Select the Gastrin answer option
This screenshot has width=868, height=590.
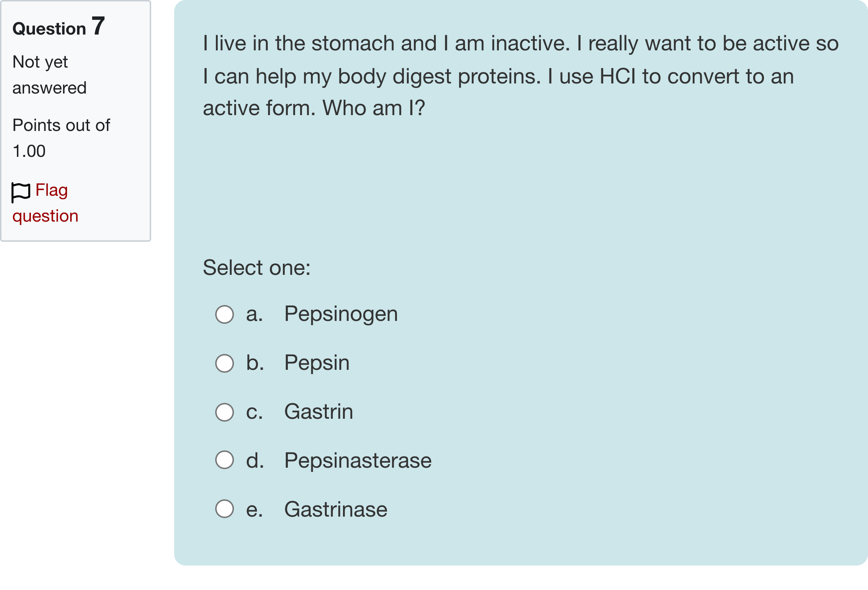pos(224,413)
